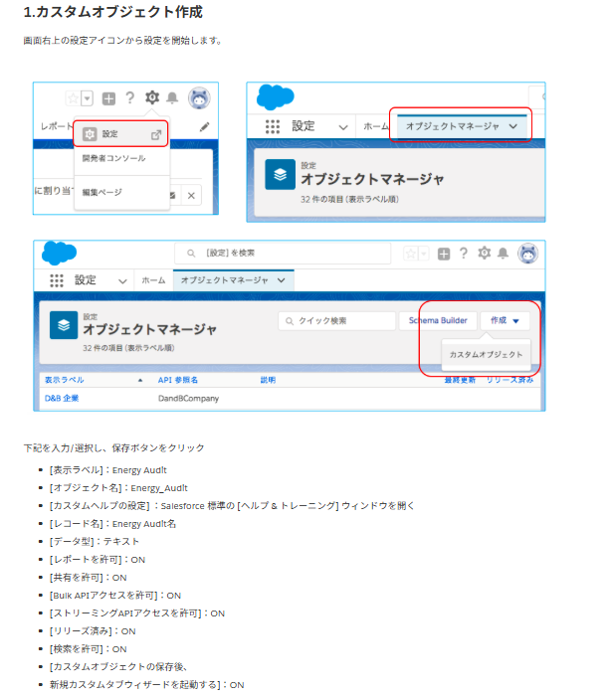
Task: Sort by 説明 column header
Action: [x=268, y=380]
